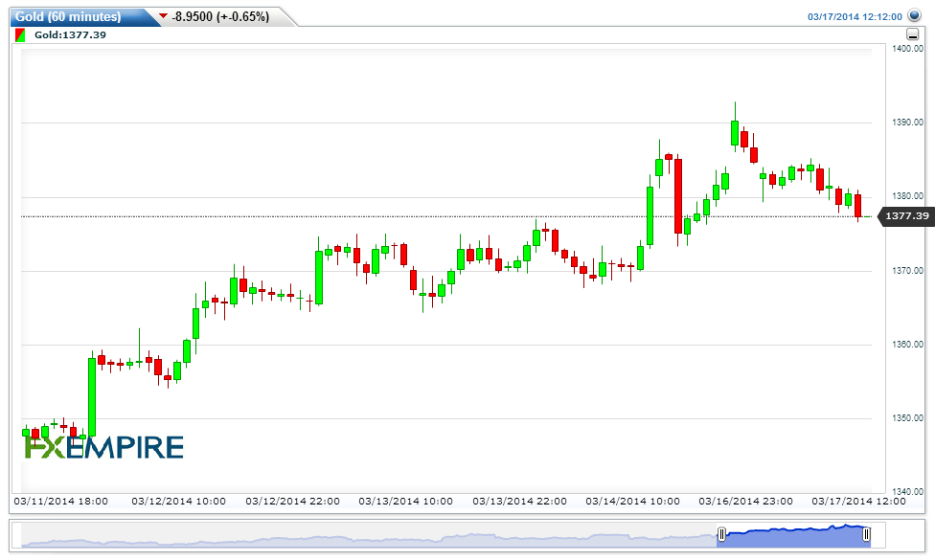Click the 03/12/2014 22:00 time label
The height and width of the screenshot is (560, 935).
[293, 501]
